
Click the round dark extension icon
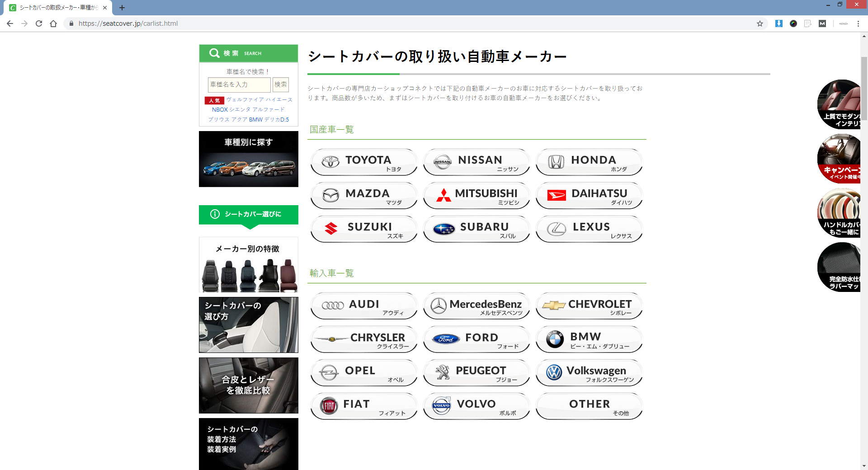(793, 23)
